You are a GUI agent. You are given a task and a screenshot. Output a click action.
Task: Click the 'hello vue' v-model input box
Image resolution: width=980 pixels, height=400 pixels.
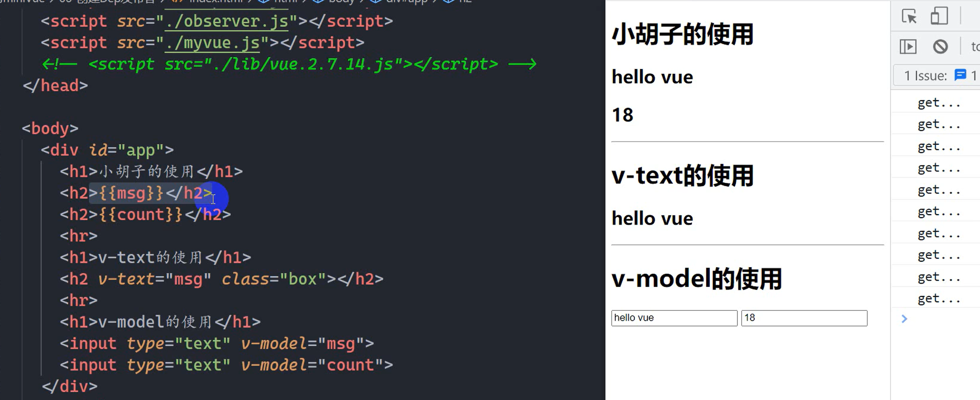(x=674, y=318)
